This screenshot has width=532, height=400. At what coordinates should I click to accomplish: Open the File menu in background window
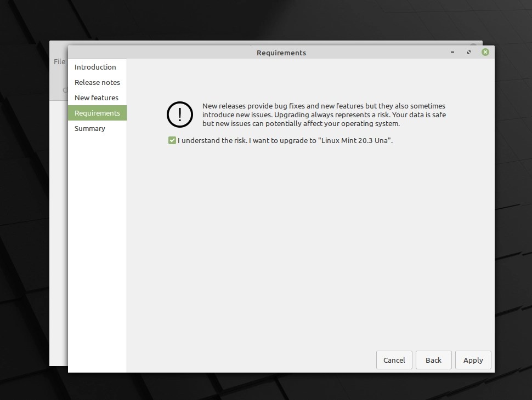pyautogui.click(x=59, y=62)
